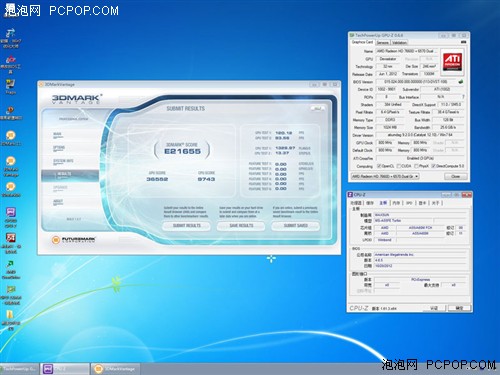Switch to TechPowerUp GPU-Z in the taskbar
This screenshot has height=375, width=500.
click(19, 369)
